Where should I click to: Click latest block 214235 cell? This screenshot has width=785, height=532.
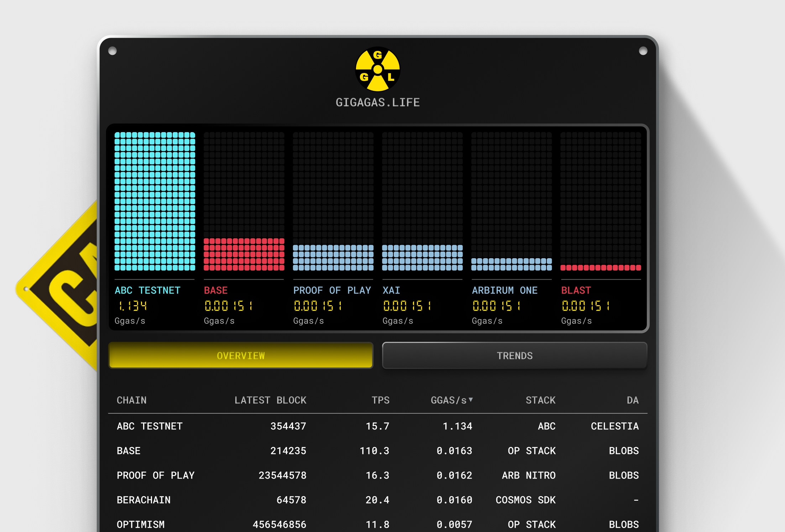click(288, 450)
